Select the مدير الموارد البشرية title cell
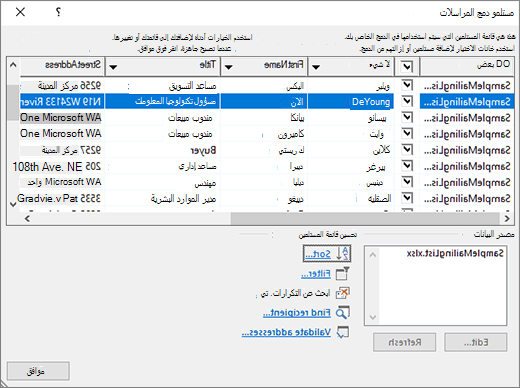The width and height of the screenshot is (520, 388). (x=163, y=198)
